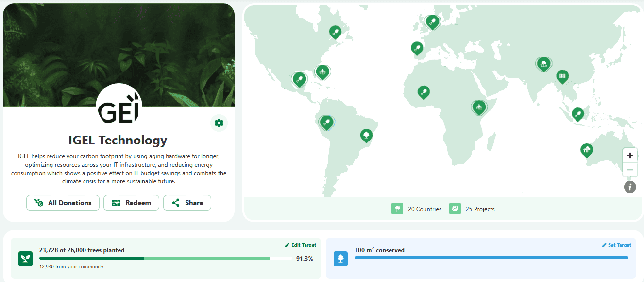
Task: Click the IGEL logo avatar
Action: [x=119, y=106]
